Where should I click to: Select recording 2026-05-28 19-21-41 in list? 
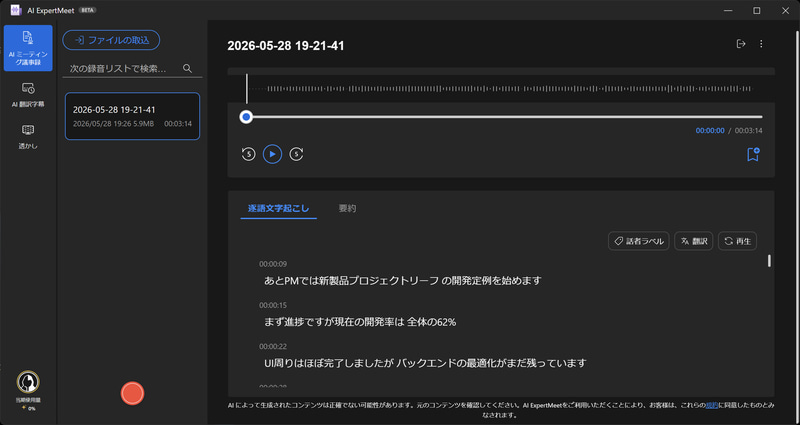pos(132,116)
